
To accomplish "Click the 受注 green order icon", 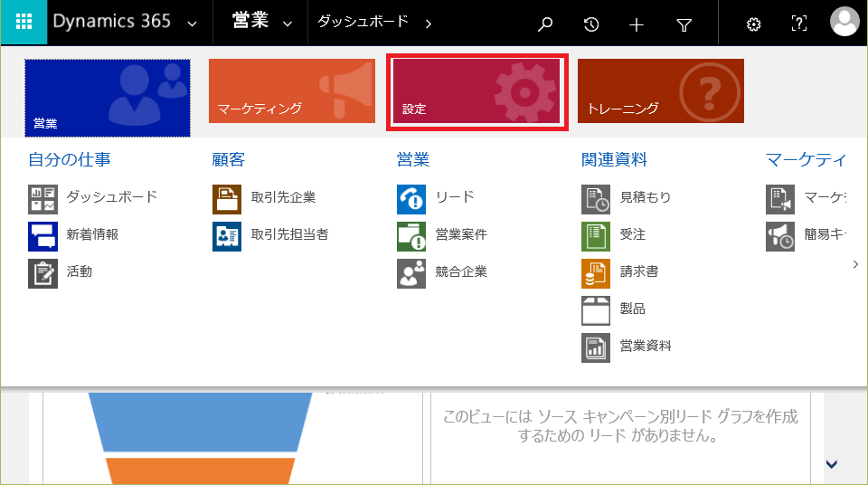I will 596,237.
